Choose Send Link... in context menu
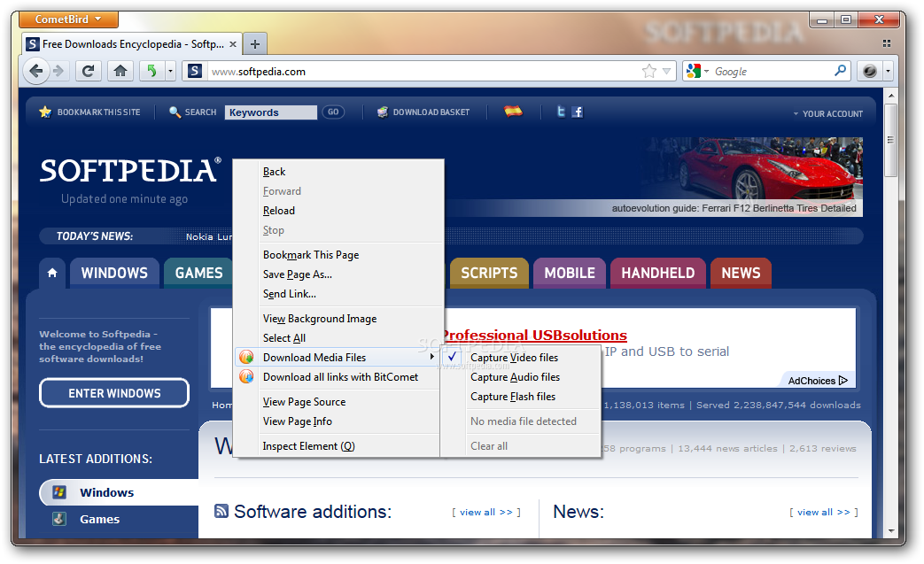 338,294
